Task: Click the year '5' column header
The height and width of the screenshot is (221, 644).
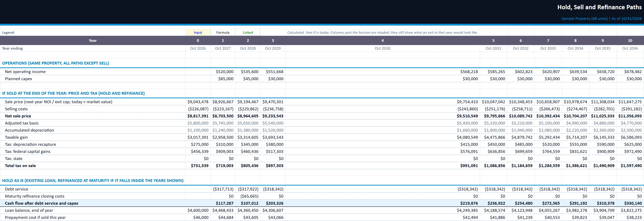Action: pos(494,40)
